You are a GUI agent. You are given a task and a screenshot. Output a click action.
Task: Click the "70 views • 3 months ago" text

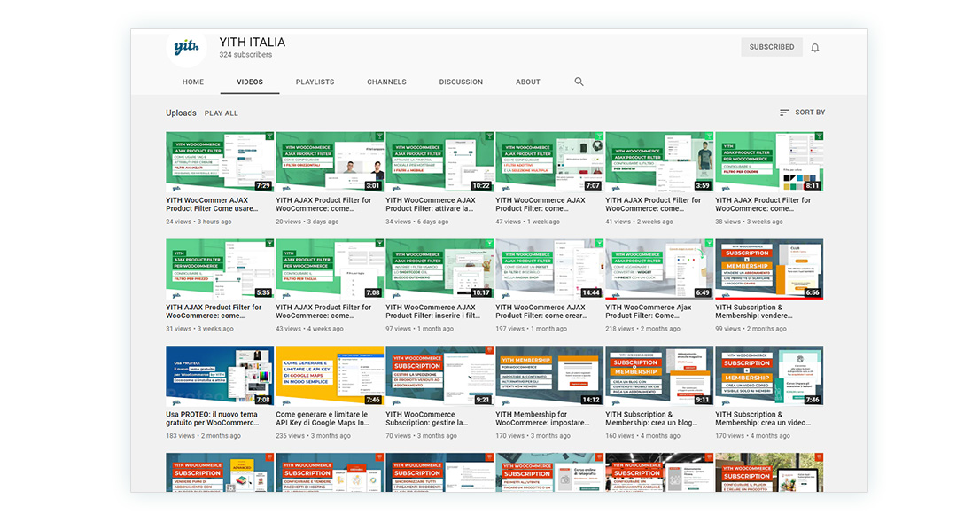[x=422, y=436]
